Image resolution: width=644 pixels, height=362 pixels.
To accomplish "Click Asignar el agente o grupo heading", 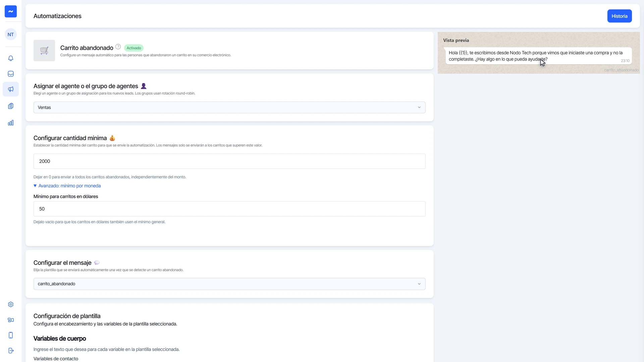I will pyautogui.click(x=86, y=86).
